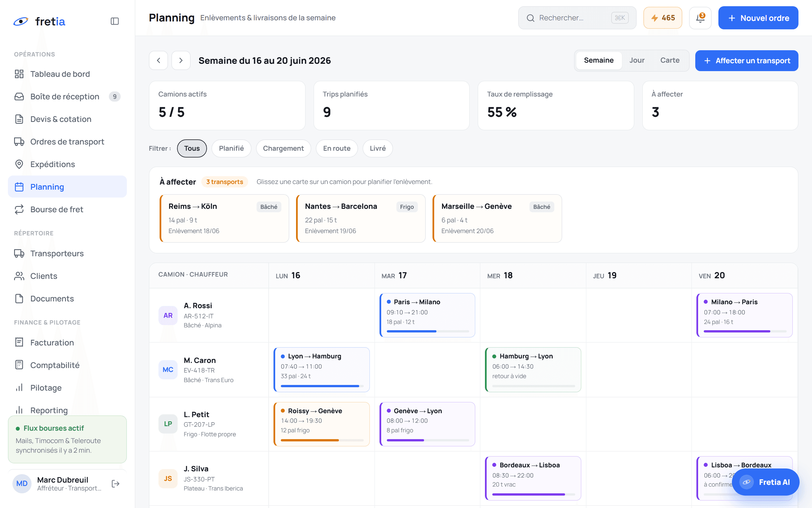Open the Hamburg → Lyon trip card

point(533,370)
